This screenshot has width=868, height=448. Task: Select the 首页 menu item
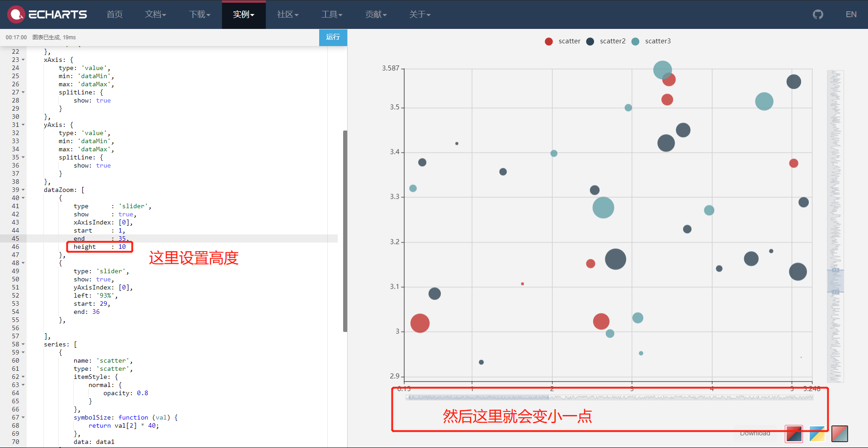pos(114,14)
